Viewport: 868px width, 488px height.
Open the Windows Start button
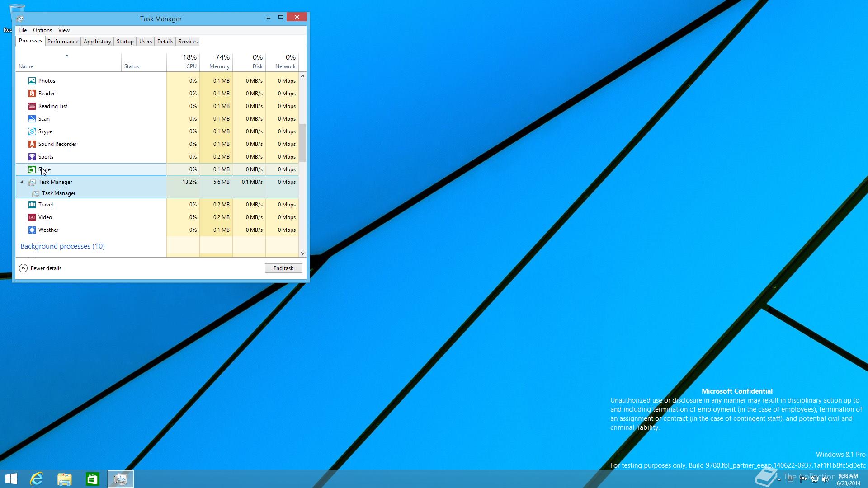tap(11, 479)
